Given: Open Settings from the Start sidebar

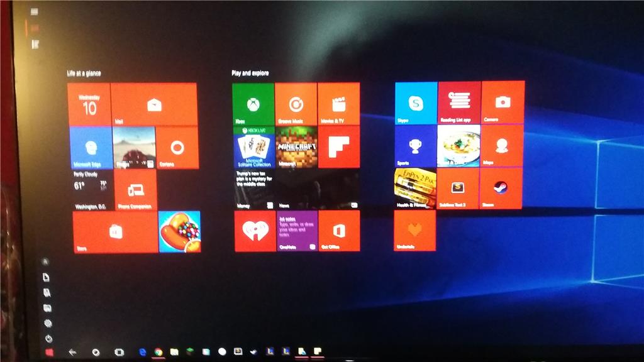Looking at the screenshot, I should click(x=48, y=324).
